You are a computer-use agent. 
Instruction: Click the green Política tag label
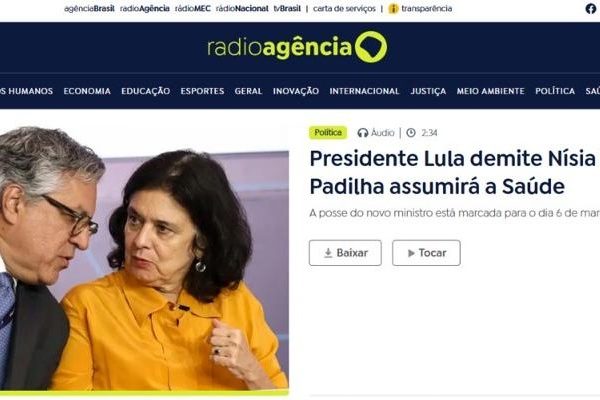click(328, 132)
